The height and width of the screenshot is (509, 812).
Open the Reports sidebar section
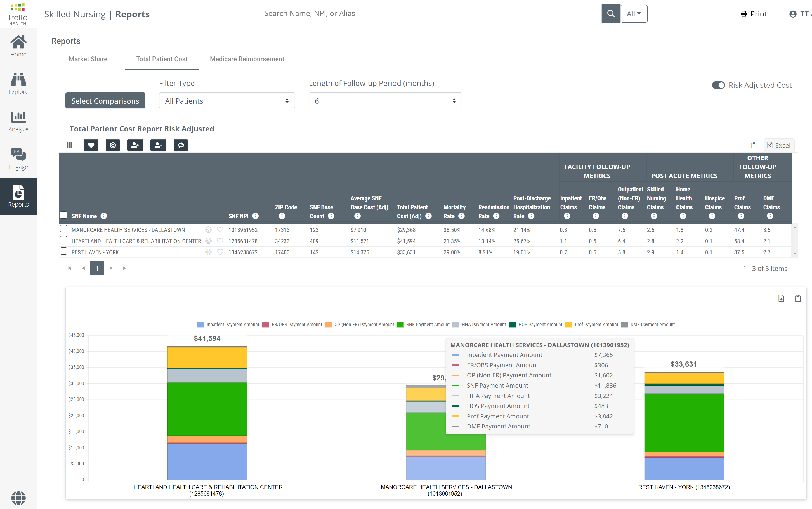[x=18, y=196]
